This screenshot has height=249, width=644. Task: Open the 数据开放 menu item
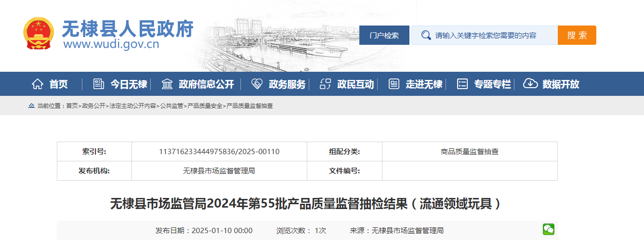561,84
